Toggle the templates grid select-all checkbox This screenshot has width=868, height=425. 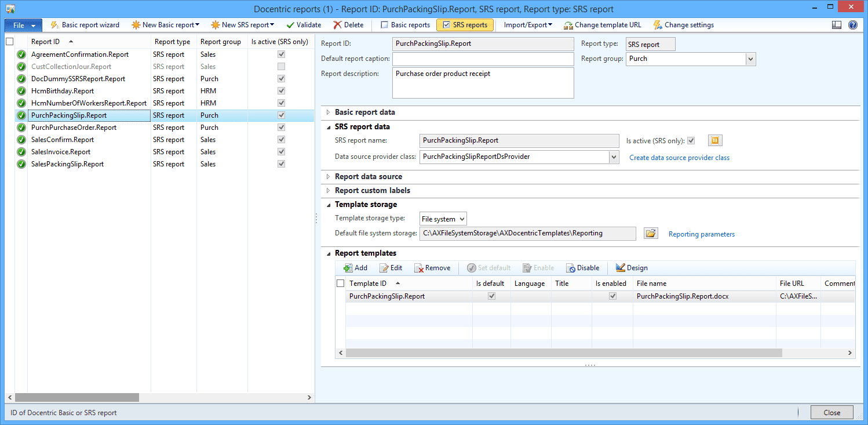[340, 284]
